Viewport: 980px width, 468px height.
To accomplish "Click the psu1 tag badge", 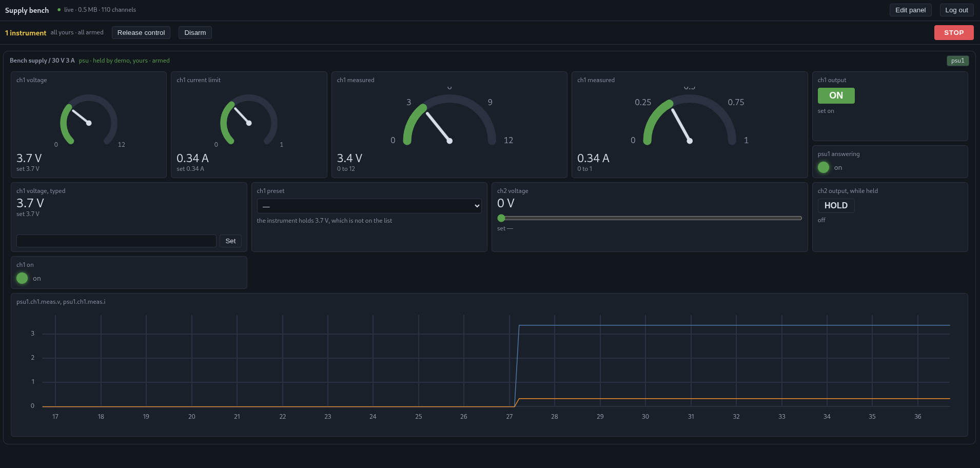I will pyautogui.click(x=957, y=61).
